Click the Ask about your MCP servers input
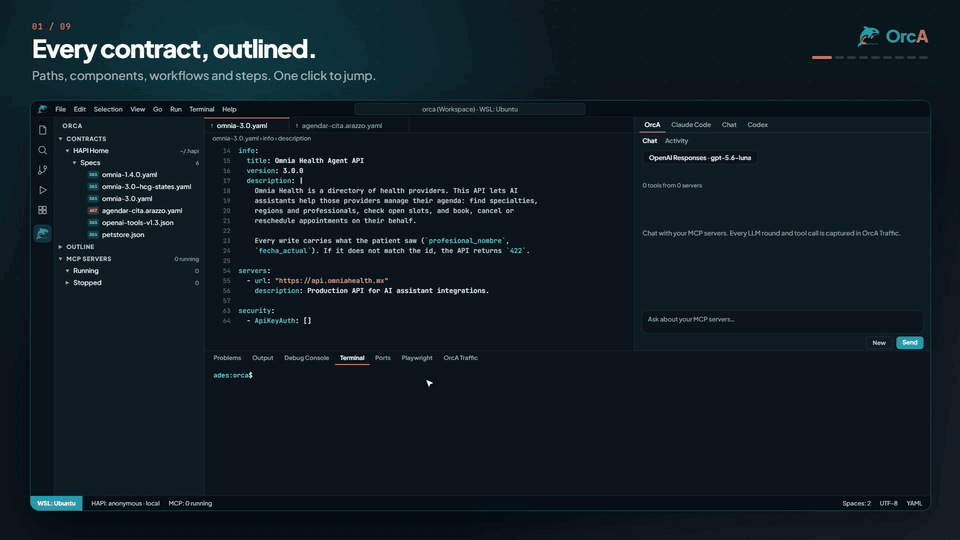 (x=782, y=321)
